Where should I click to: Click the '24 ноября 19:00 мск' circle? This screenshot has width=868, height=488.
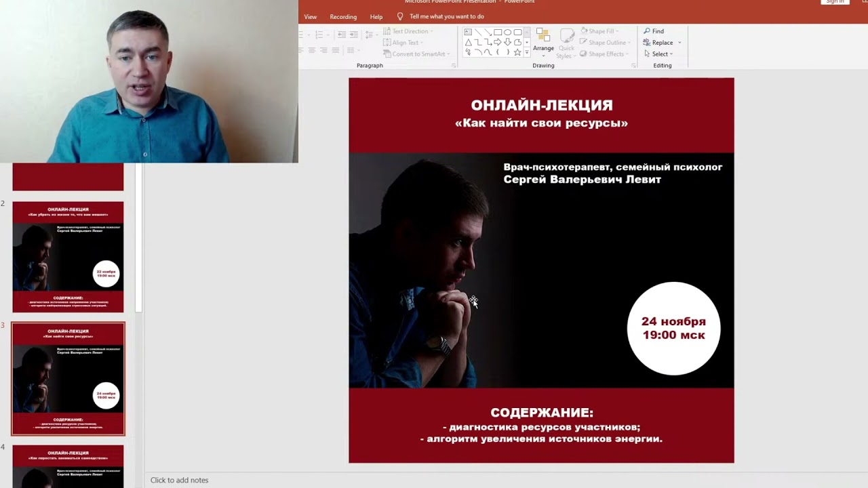(x=673, y=328)
